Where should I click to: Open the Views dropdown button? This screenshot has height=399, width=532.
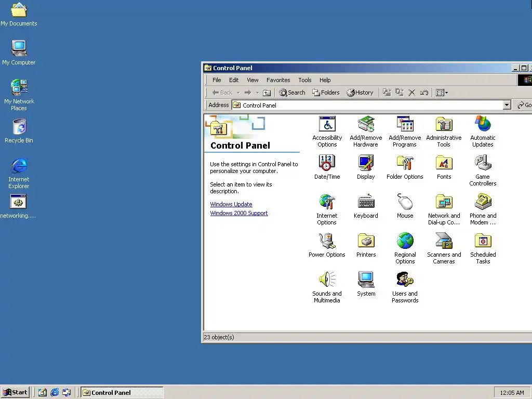[442, 92]
